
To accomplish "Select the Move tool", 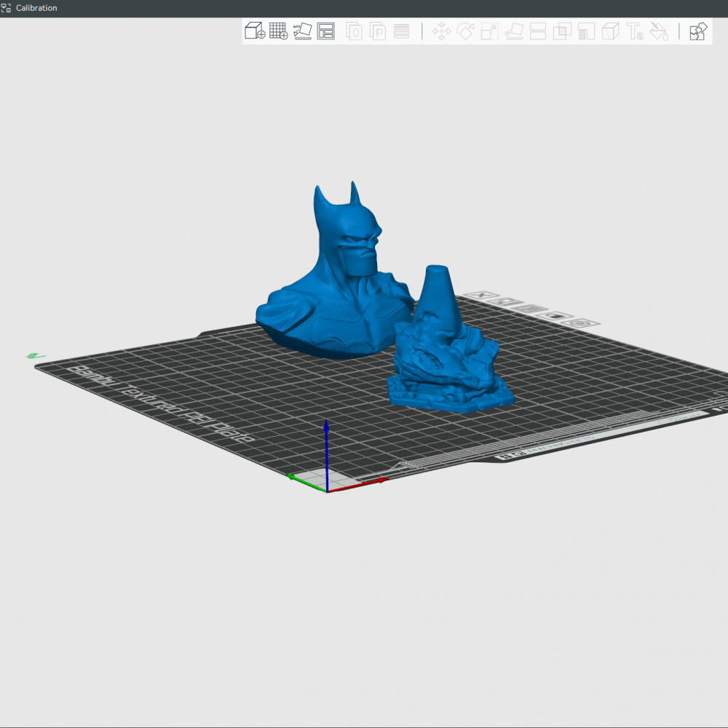I will pyautogui.click(x=441, y=31).
